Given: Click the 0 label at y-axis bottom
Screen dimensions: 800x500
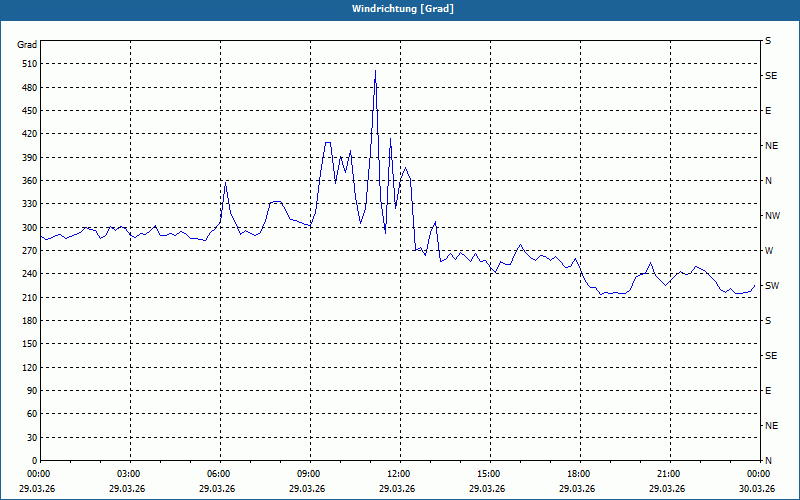Looking at the screenshot, I should (33, 461).
